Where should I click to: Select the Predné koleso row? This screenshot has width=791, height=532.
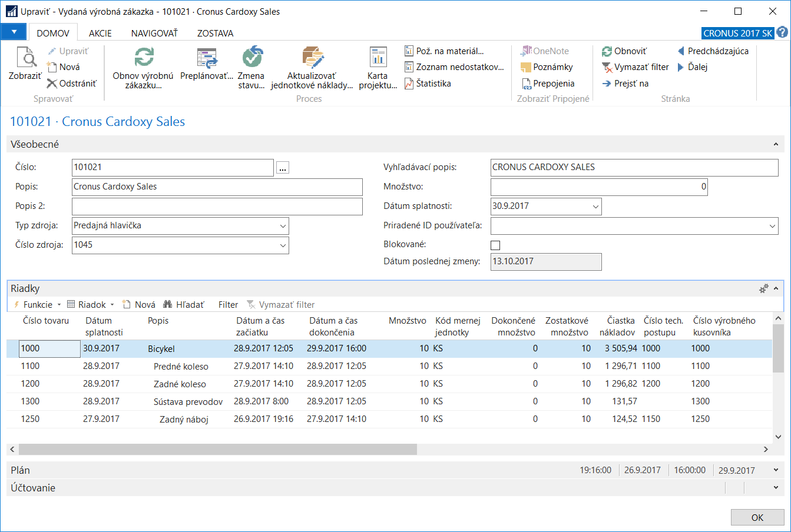tap(389, 366)
